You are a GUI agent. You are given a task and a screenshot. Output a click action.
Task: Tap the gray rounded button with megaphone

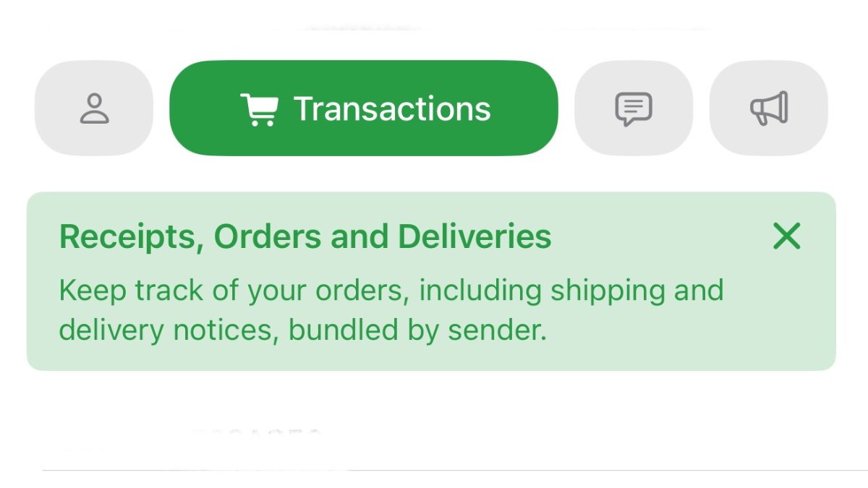(768, 108)
